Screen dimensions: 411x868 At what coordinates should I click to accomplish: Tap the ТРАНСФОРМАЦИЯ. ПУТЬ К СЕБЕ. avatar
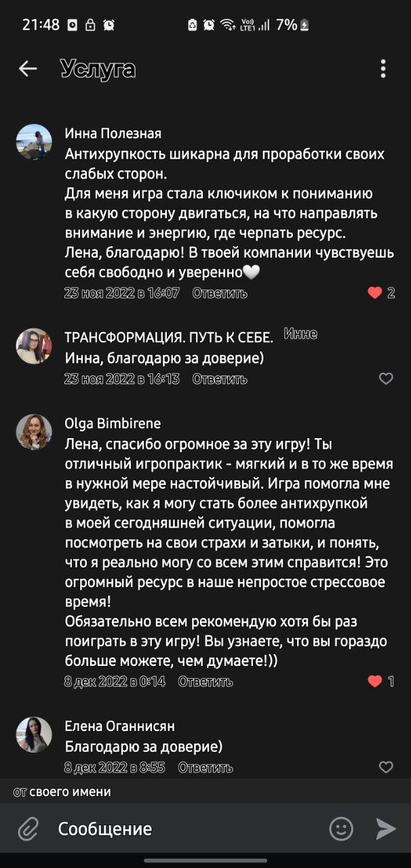pos(34,346)
